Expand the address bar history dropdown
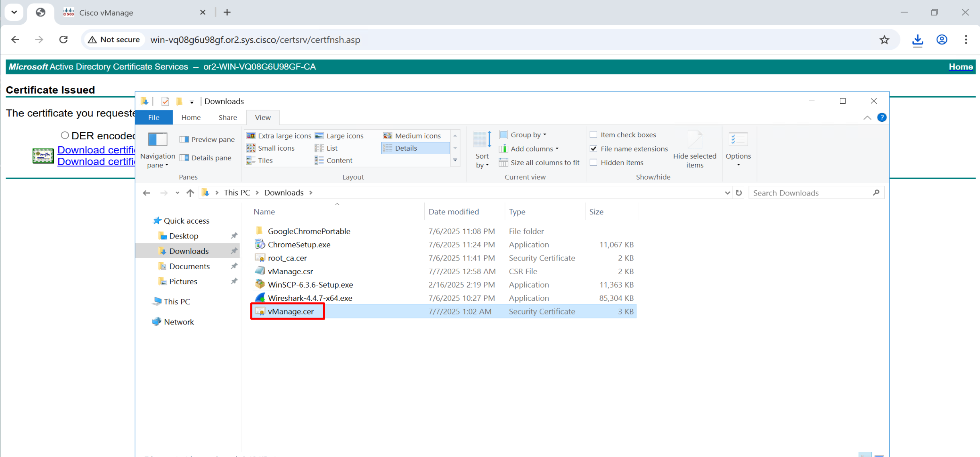980x457 pixels. point(727,193)
